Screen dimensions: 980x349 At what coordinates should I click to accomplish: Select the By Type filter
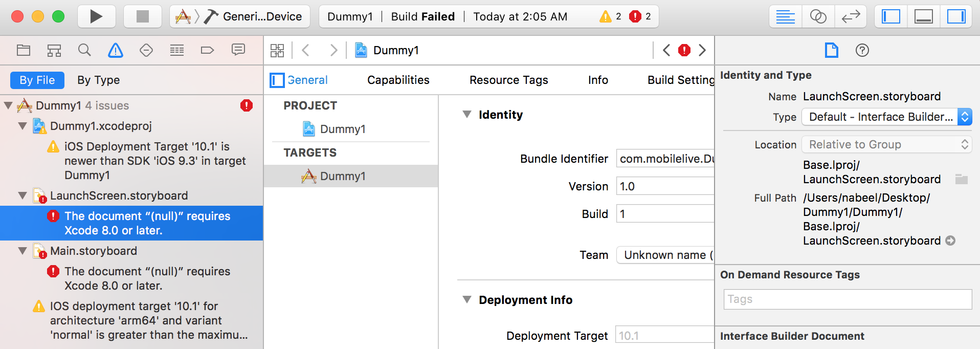pyautogui.click(x=99, y=80)
